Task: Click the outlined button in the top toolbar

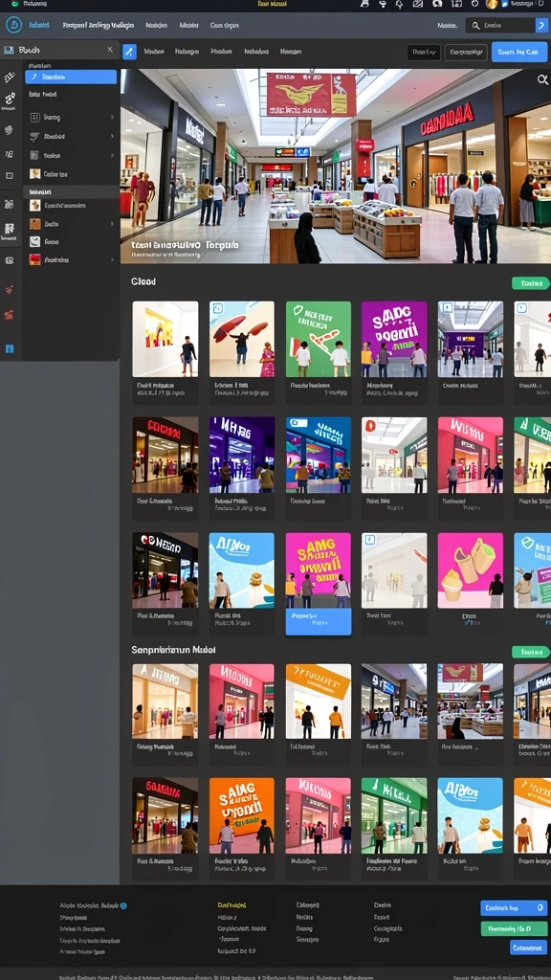Action: tap(466, 53)
